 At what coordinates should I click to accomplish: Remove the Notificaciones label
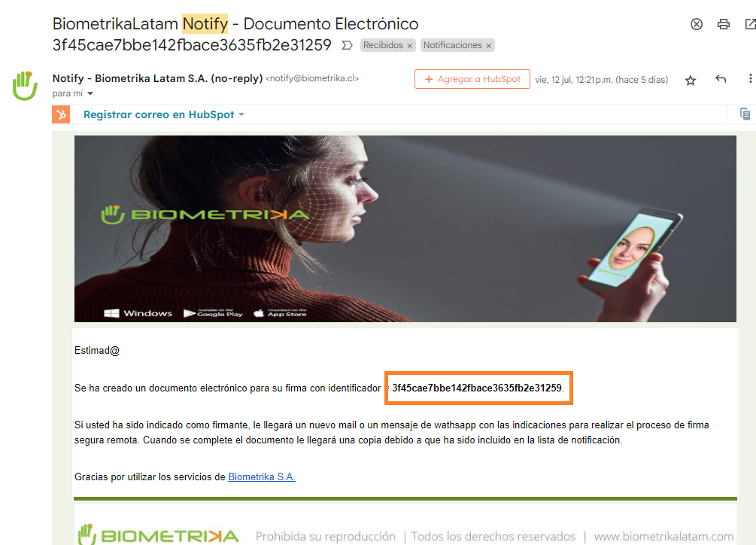pos(488,46)
